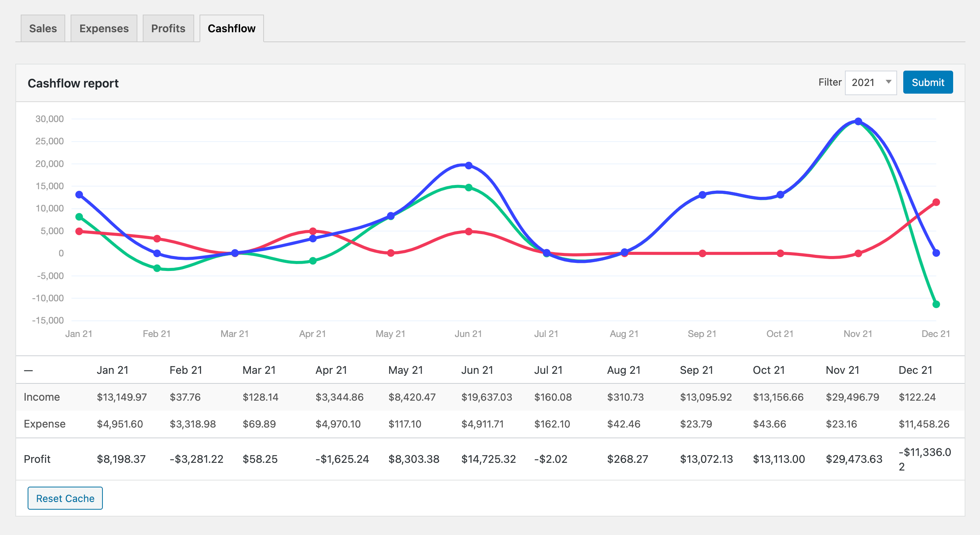This screenshot has width=980, height=535.
Task: Click the income value $310.73
Action: point(625,397)
